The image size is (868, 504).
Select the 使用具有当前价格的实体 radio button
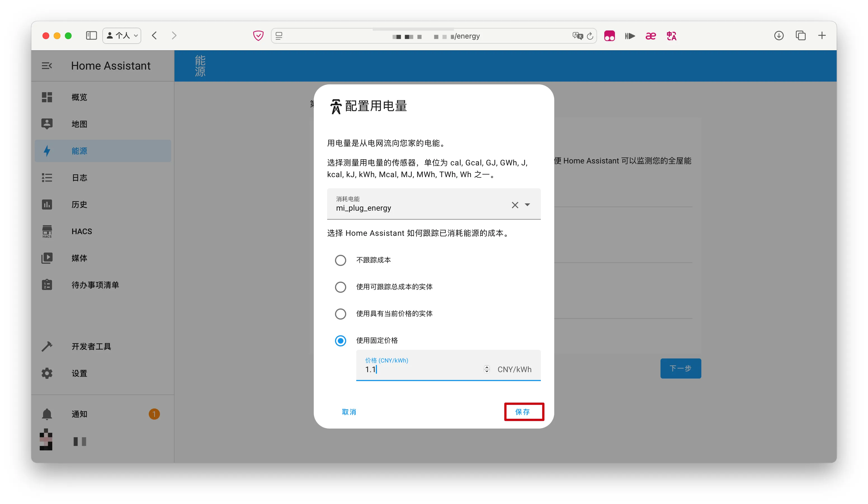pyautogui.click(x=340, y=314)
